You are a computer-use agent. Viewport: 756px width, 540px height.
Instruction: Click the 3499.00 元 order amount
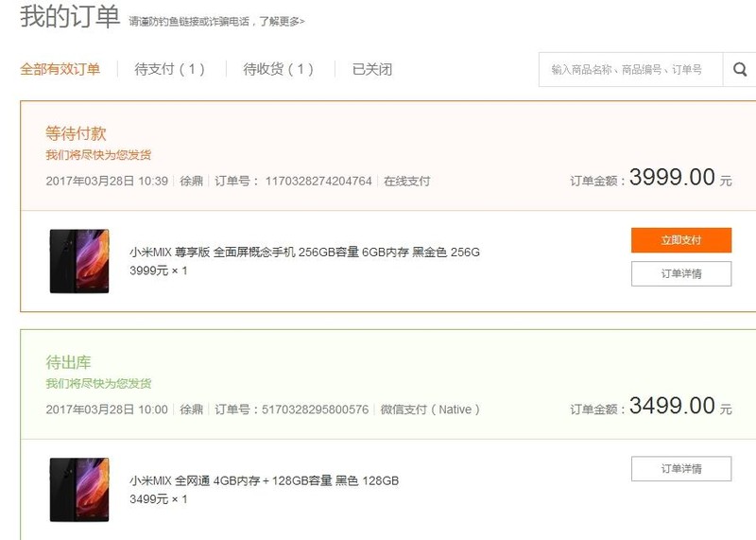[x=680, y=406]
